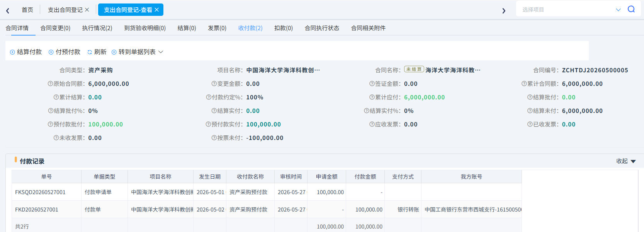644x232 pixels.
Task: Click the right arrow to scroll tabs forward
Action: click(504, 10)
